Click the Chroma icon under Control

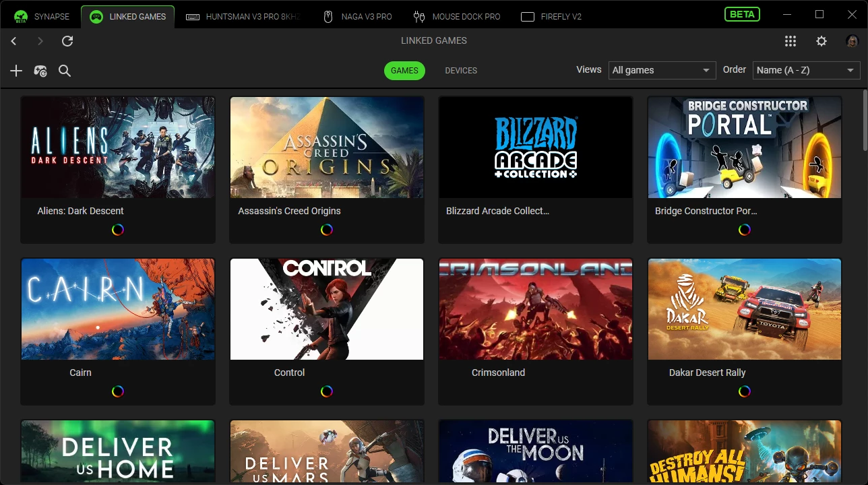(x=327, y=391)
